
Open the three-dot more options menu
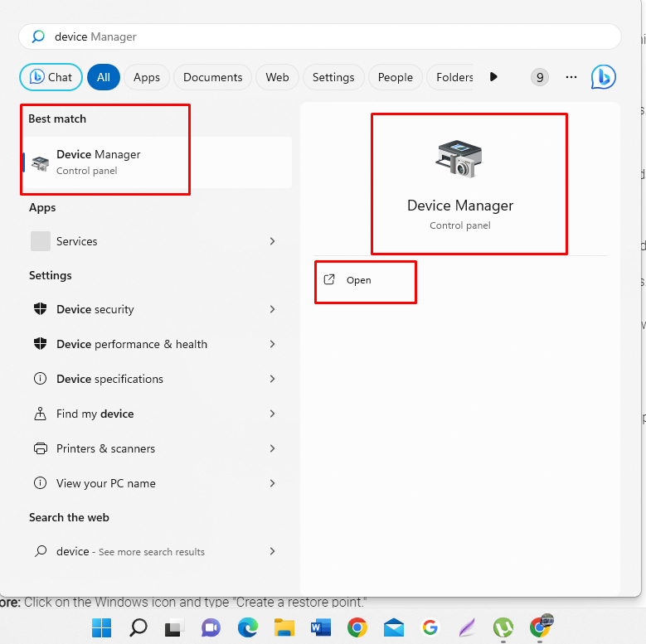[x=571, y=77]
